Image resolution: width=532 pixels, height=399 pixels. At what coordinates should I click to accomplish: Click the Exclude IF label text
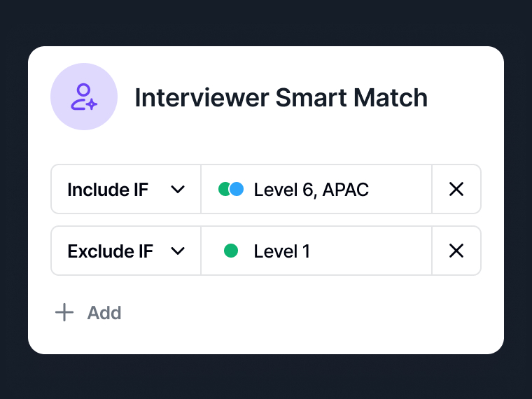[x=111, y=251]
